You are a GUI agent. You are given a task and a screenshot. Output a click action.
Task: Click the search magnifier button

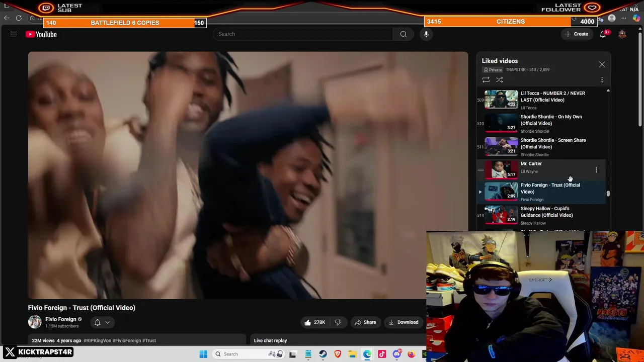pos(403,34)
